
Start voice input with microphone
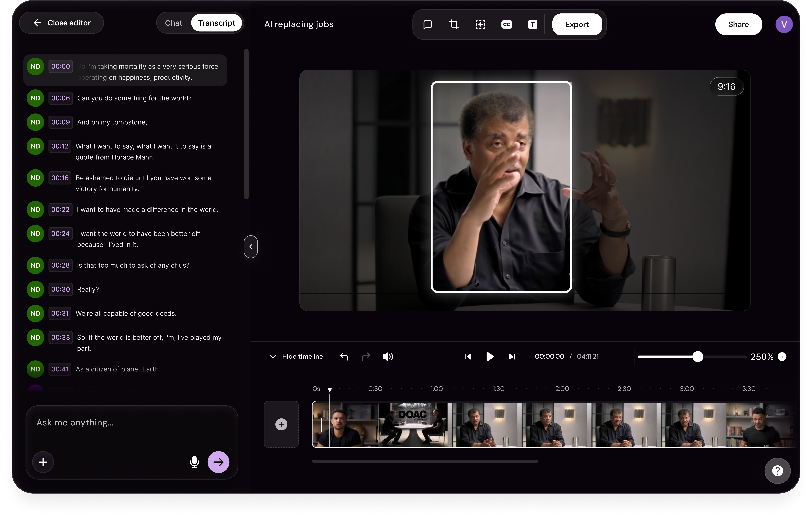point(194,462)
